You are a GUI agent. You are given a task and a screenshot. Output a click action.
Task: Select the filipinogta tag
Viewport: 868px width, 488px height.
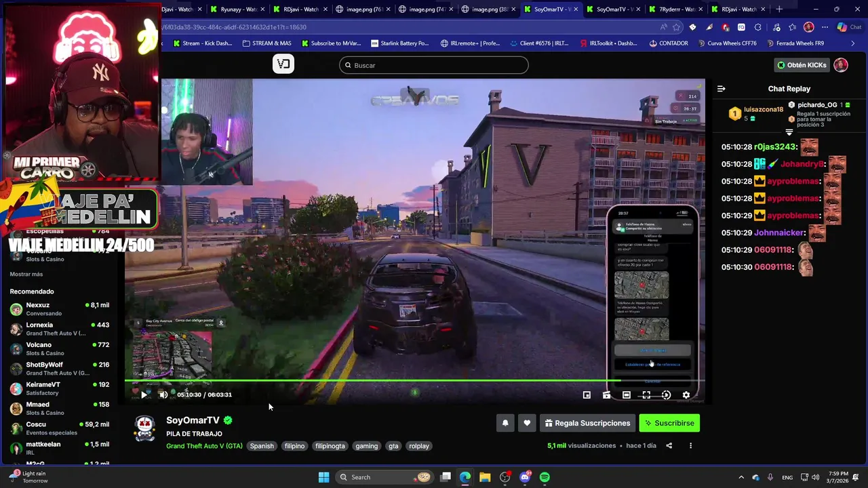[x=330, y=446]
